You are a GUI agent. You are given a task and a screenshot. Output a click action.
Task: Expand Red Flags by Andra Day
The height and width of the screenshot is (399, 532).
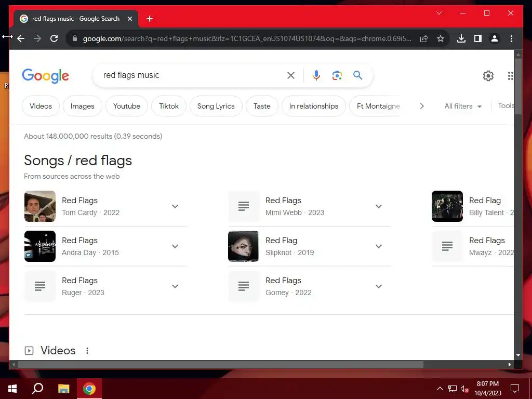click(x=175, y=246)
